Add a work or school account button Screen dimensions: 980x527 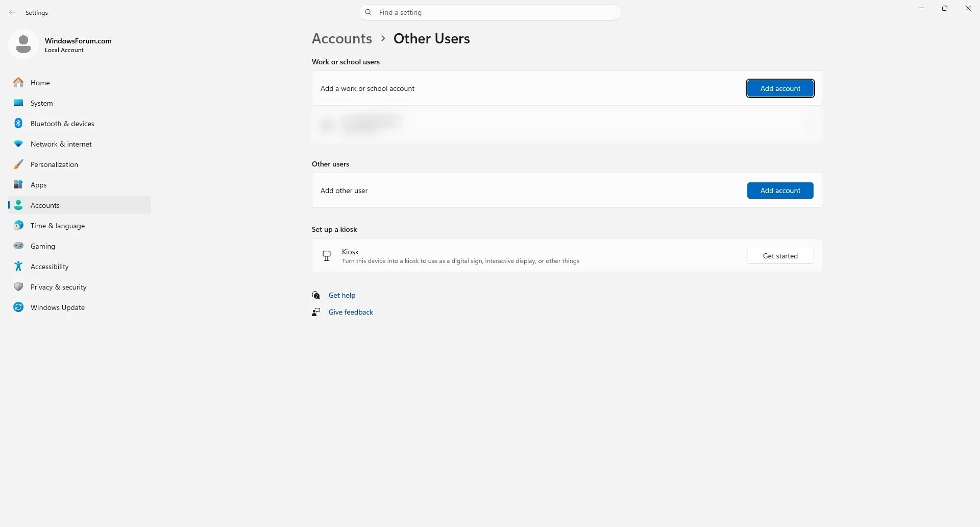(780, 88)
